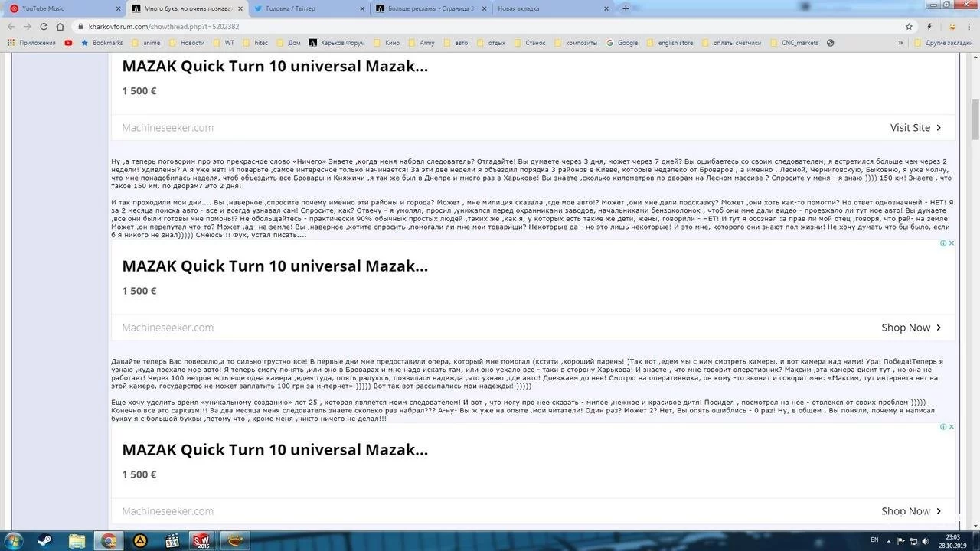Screen dimensions: 980x551
Task: Expand the Другие закладки folder
Action: [943, 43]
